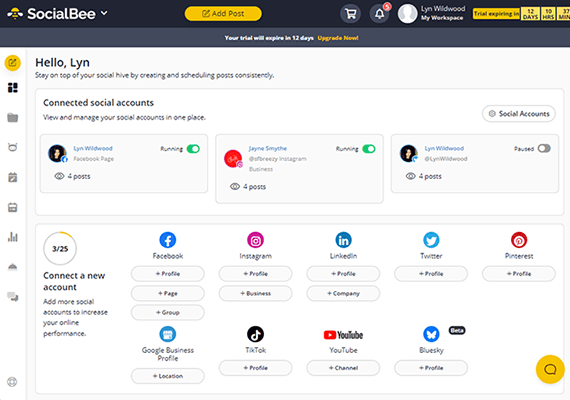Screen dimensions: 570x400
Task: Add a Google Business Profile Location
Action: pyautogui.click(x=168, y=376)
